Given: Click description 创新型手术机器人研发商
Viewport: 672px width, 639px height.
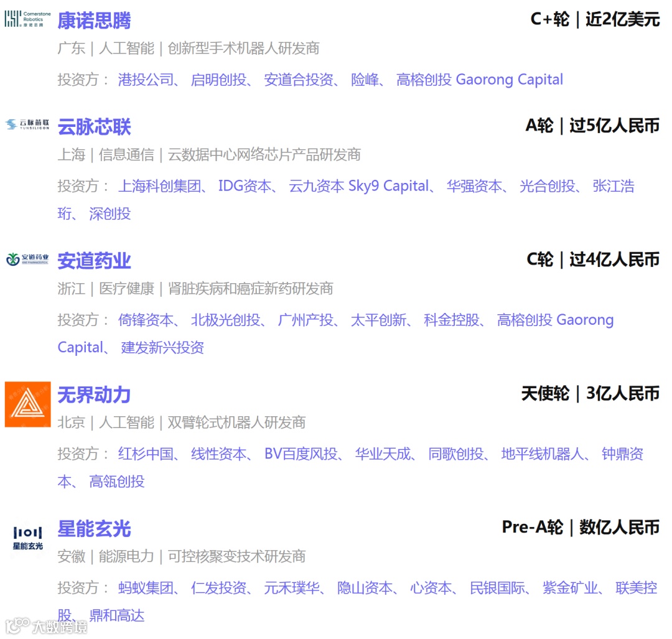Looking at the screenshot, I should [243, 49].
